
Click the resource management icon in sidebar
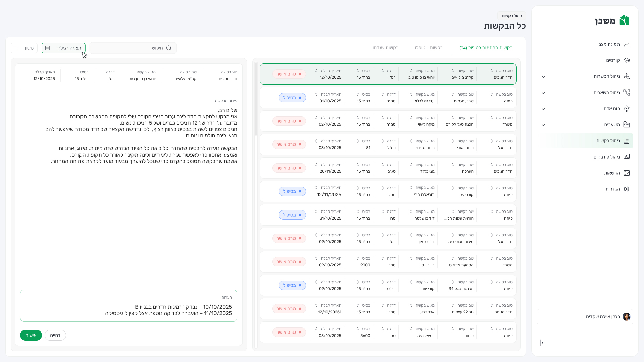click(x=626, y=93)
